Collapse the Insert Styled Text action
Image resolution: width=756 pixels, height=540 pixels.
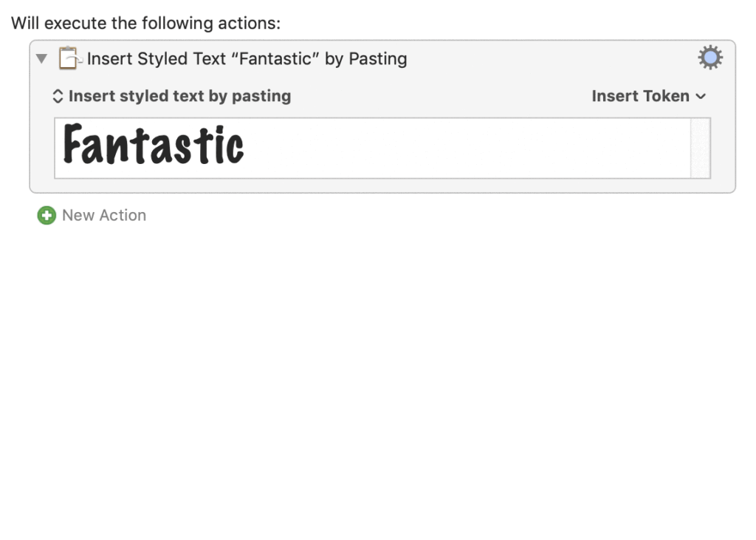click(x=41, y=58)
